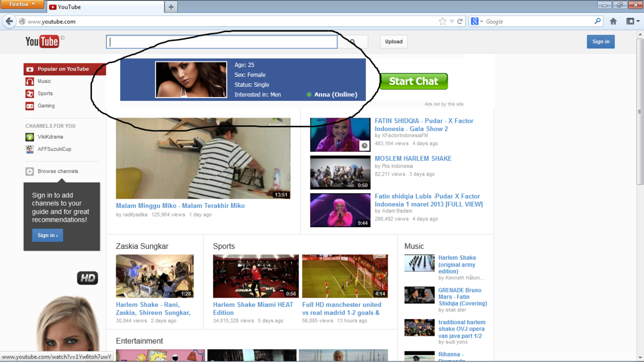Open Malam Minggu Miko video thumbnail
Screen dimensions: 644x362
(203, 158)
